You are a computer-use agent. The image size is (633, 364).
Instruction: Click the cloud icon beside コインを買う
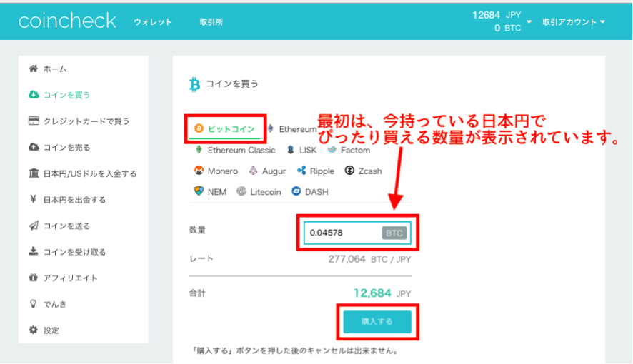point(34,95)
